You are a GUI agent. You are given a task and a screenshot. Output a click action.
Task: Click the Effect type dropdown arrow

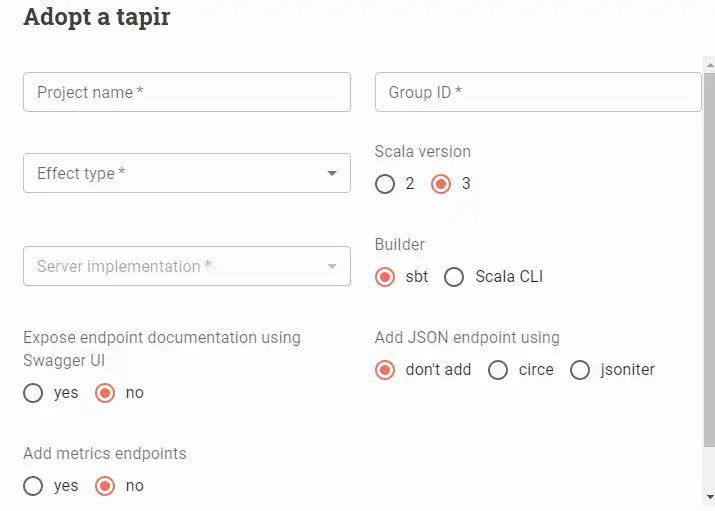tap(332, 174)
